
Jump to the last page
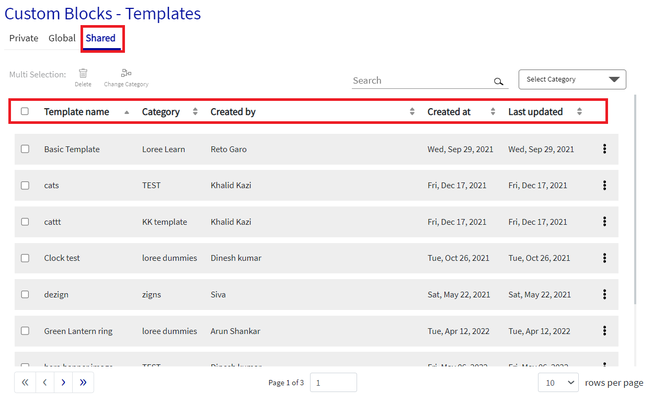[83, 382]
